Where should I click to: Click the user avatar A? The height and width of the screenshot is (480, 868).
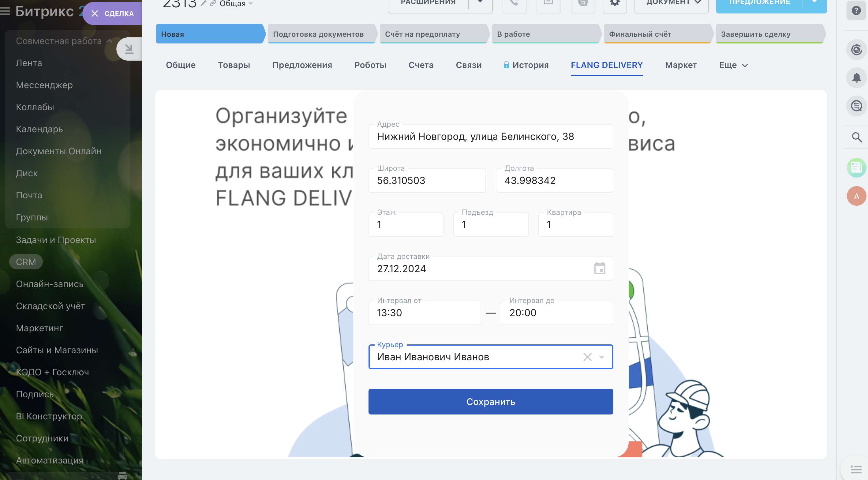(x=856, y=196)
